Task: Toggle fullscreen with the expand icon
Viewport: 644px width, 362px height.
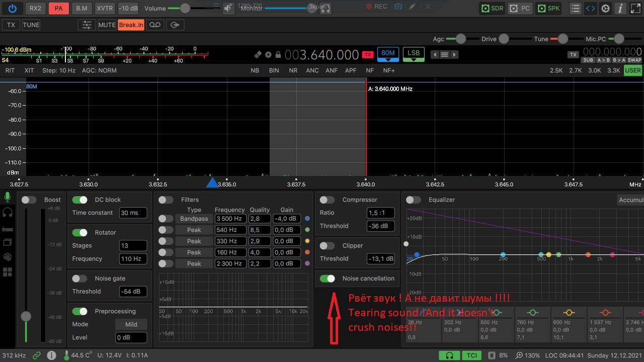Action: pyautogui.click(x=635, y=9)
